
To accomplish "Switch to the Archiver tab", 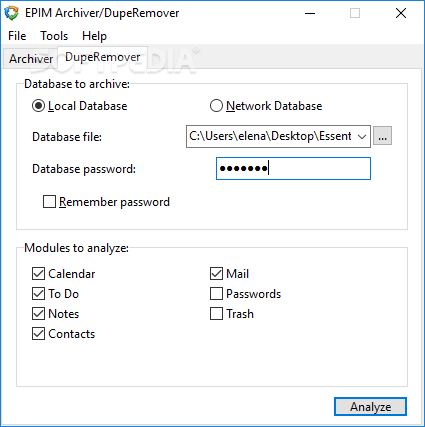I will click(31, 59).
